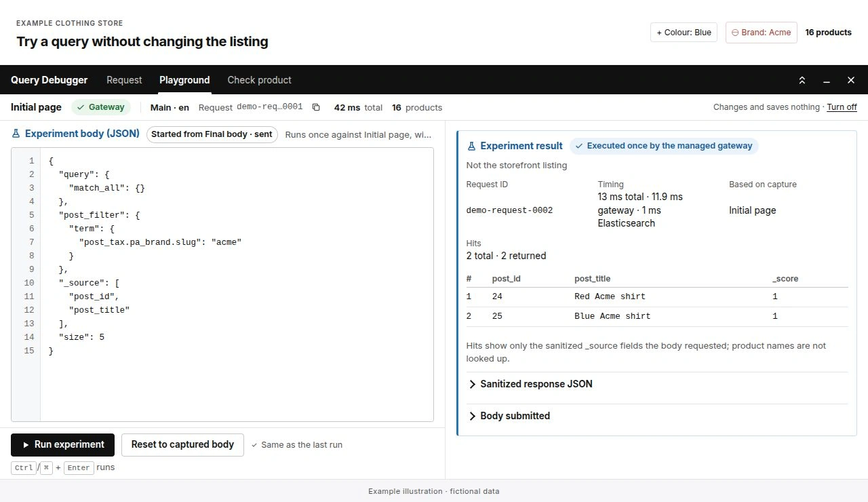Remove the Brand: Acme filter chip
Image resolution: width=868 pixels, height=502 pixels.
point(761,33)
